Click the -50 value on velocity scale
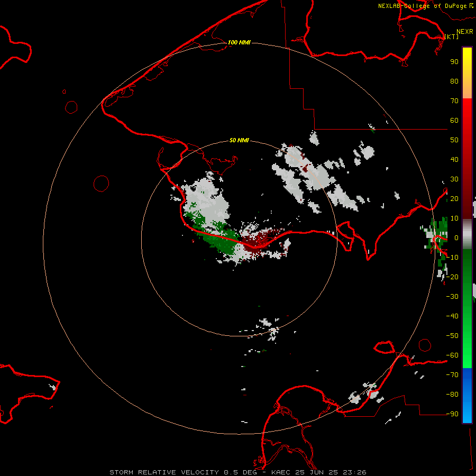 point(452,335)
